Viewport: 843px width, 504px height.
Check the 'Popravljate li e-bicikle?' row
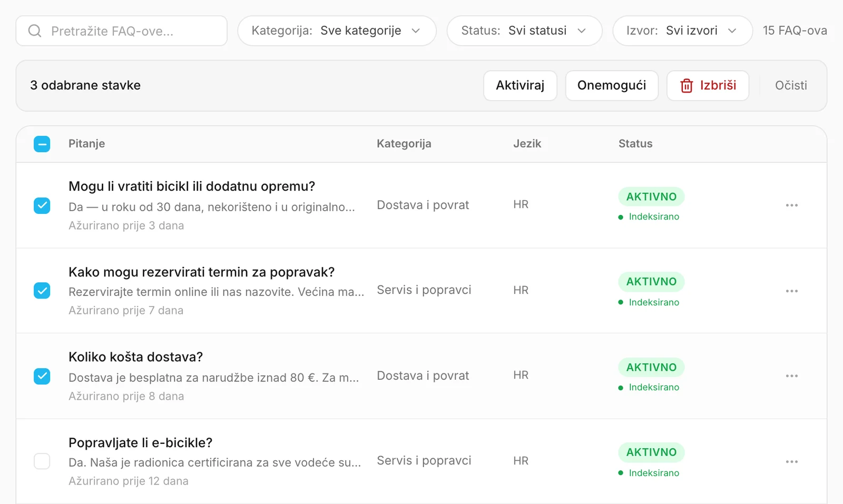42,461
